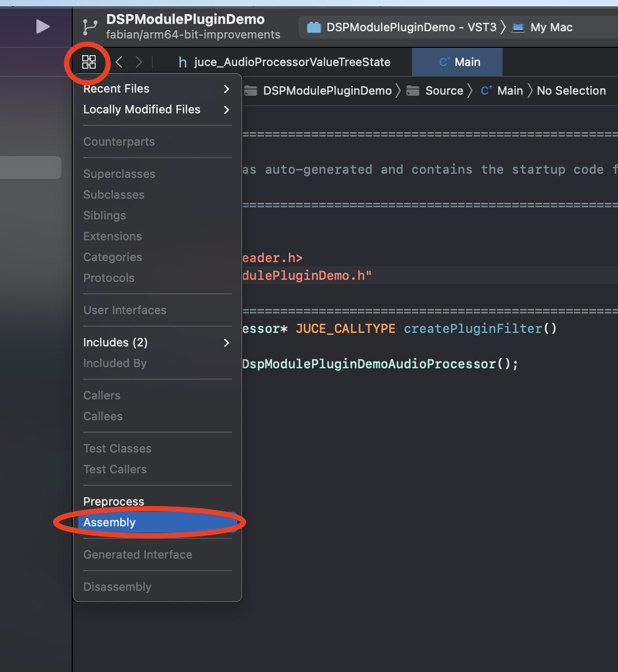Click the Subclasses menu entry
The image size is (618, 672).
[x=158, y=195]
